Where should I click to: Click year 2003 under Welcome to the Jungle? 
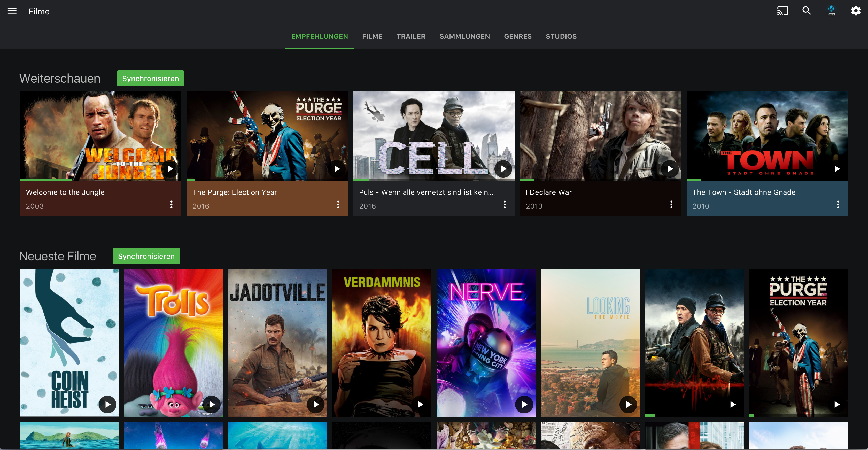(35, 206)
